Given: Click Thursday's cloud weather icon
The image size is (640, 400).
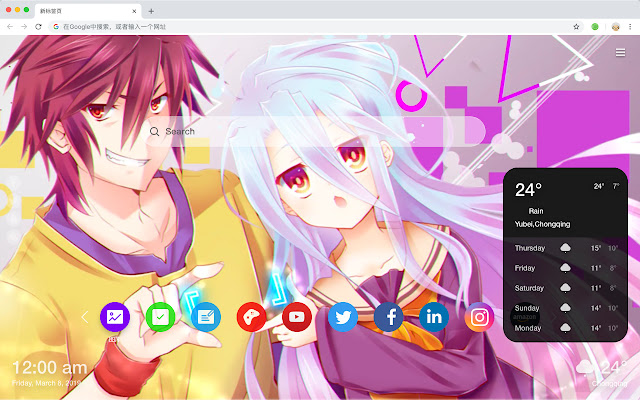Looking at the screenshot, I should 565,248.
